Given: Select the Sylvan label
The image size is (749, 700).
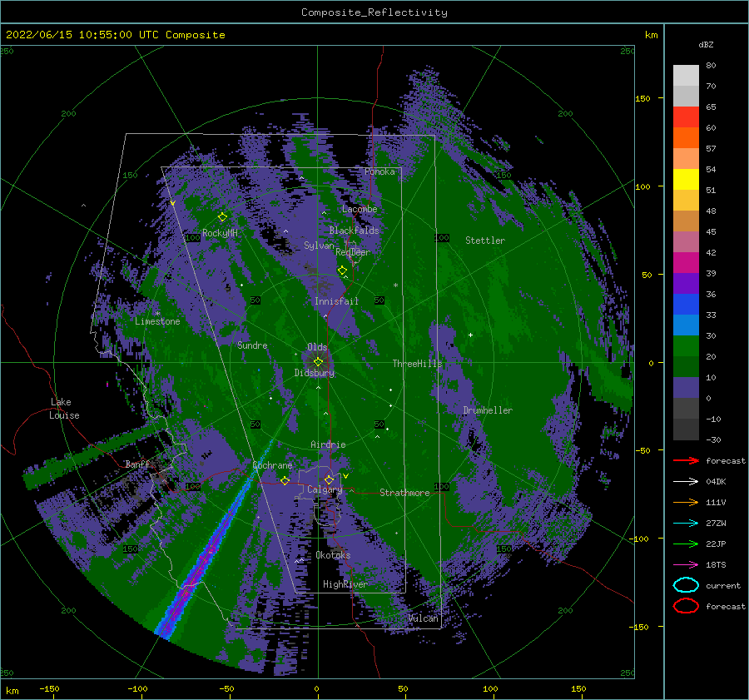Looking at the screenshot, I should point(319,246).
